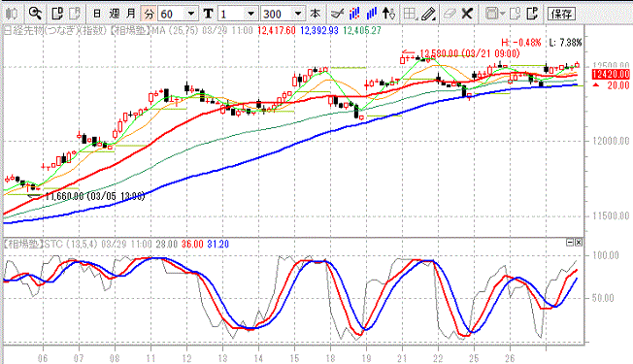633x364 pixels.
Task: Switch to weekly 週 timeframe
Action: point(115,15)
